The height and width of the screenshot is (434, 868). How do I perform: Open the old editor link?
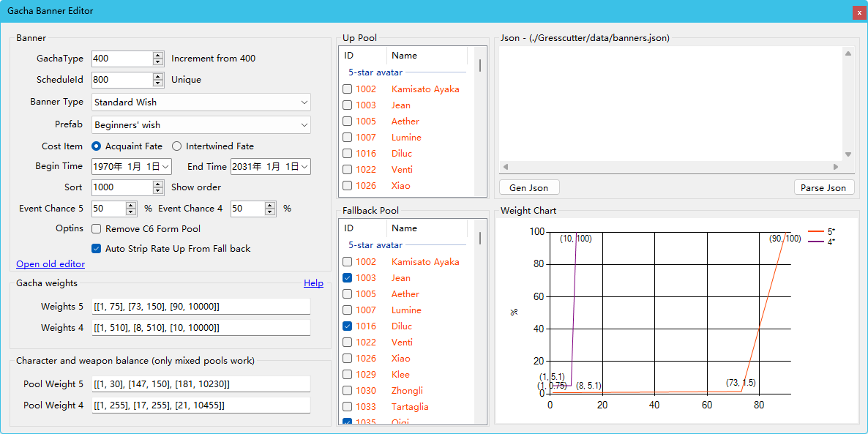coord(50,264)
